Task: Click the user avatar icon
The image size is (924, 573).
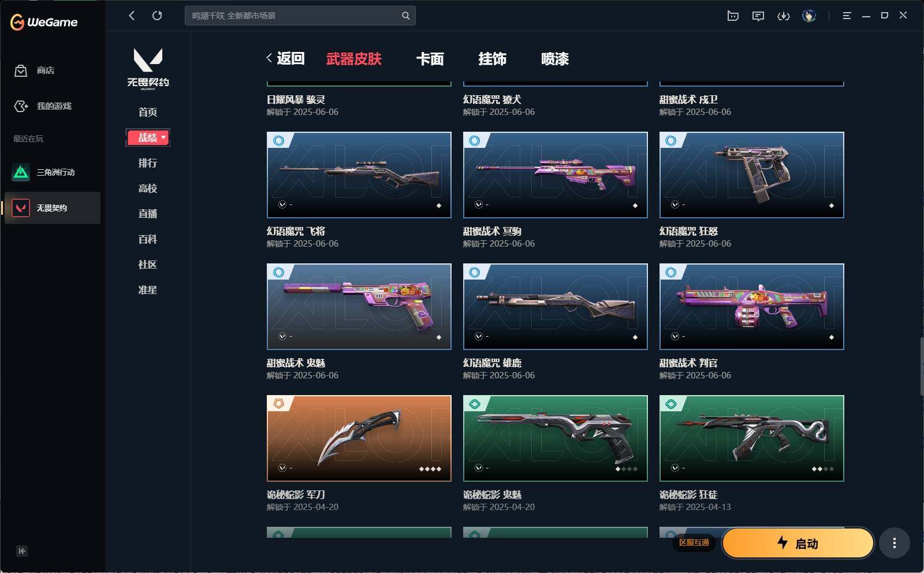Action: 809,16
